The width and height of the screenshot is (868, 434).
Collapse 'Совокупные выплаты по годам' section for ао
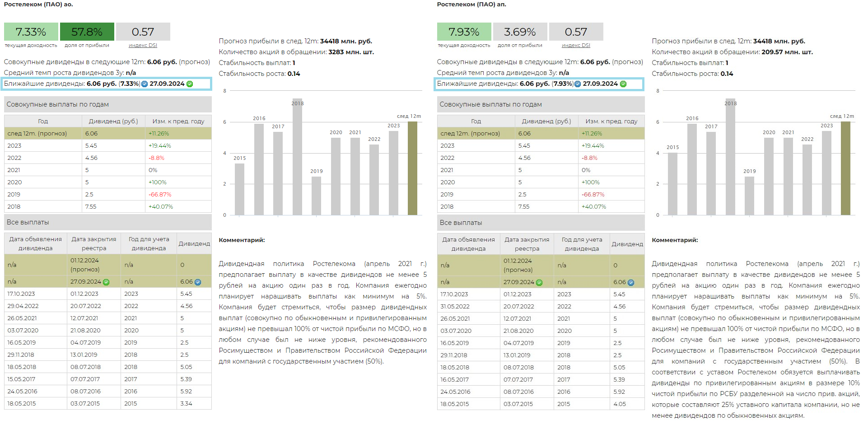[x=107, y=104]
